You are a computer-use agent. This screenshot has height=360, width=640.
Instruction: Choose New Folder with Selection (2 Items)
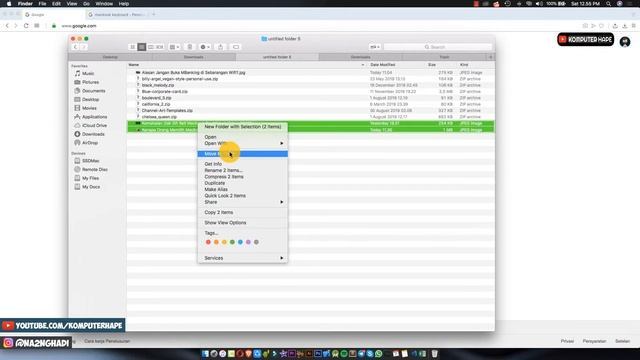pos(242,127)
